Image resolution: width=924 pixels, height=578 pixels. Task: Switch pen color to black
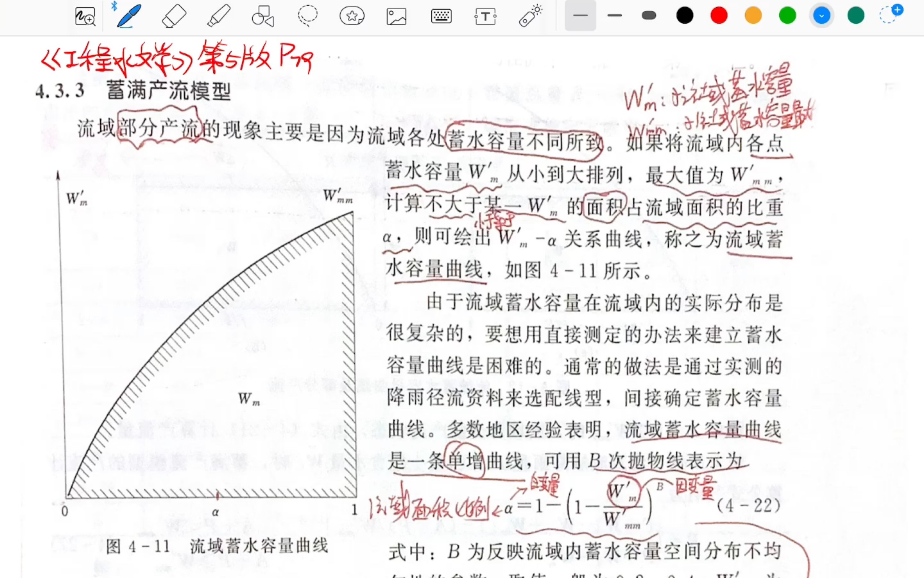click(685, 15)
